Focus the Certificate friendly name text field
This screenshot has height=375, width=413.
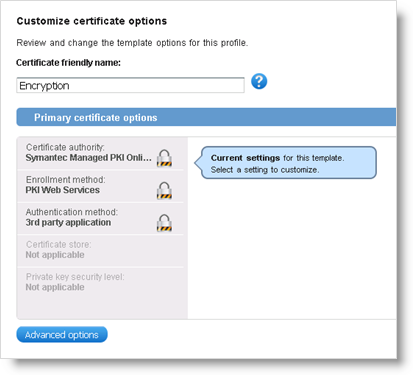[130, 85]
